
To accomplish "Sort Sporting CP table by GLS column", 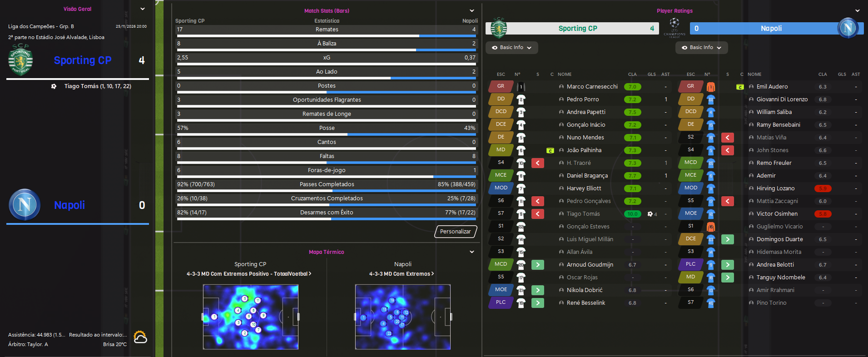I will tap(652, 74).
